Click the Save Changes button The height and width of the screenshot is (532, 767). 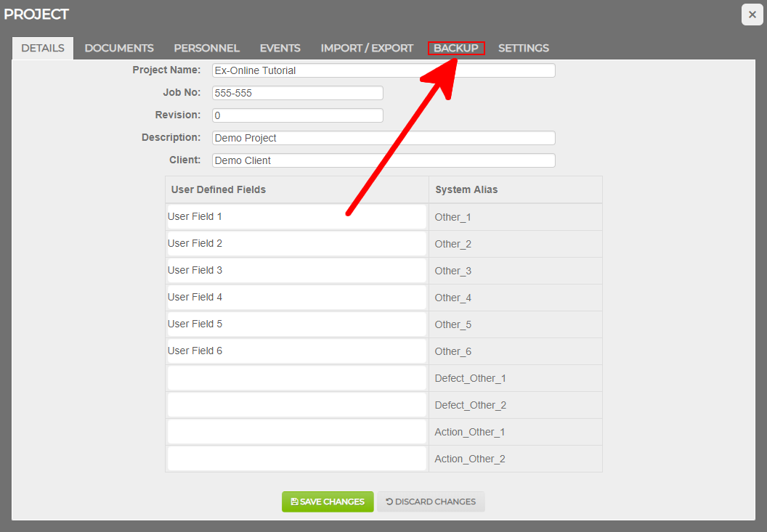328,502
